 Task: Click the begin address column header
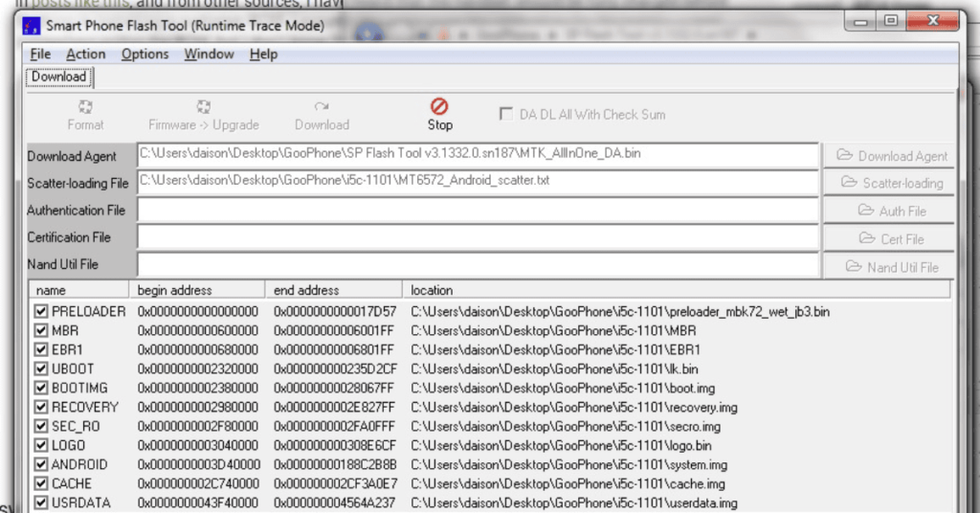[x=197, y=290]
